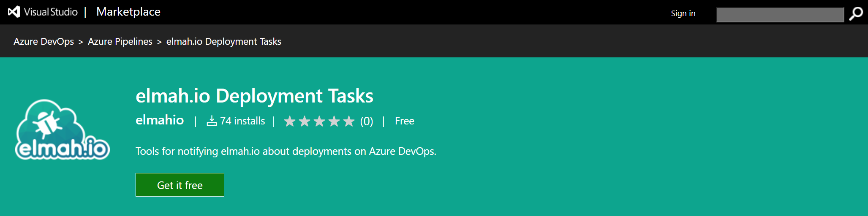868x216 pixels.
Task: Click the download installs icon
Action: [x=212, y=121]
